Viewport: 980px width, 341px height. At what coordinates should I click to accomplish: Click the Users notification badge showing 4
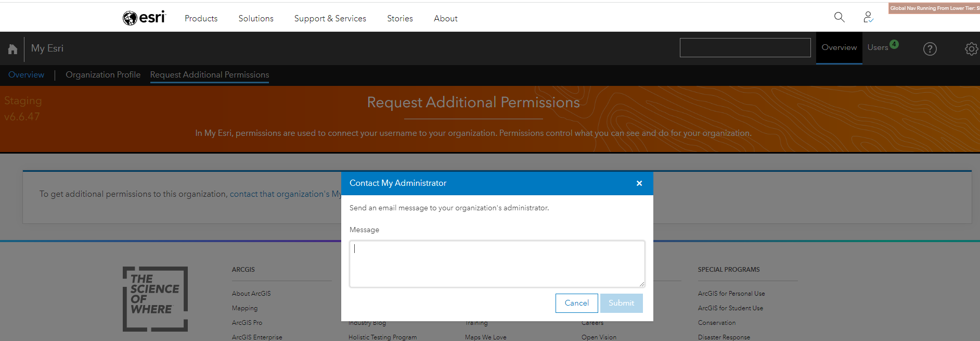pyautogui.click(x=894, y=44)
